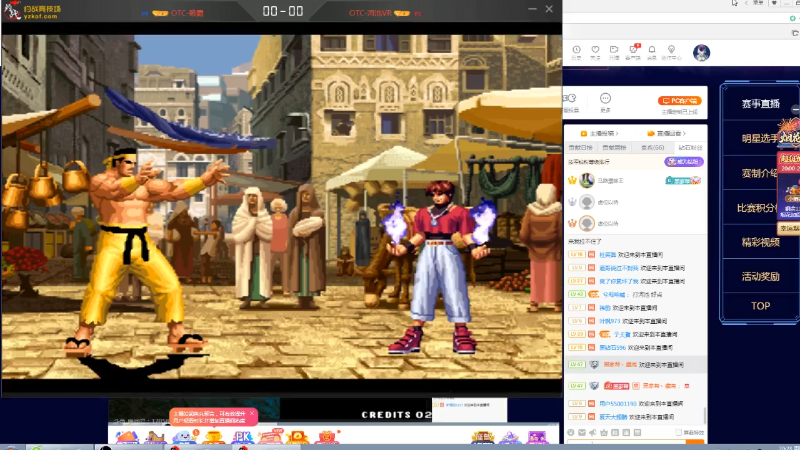Collapse the floating promo with the minus button
800x450 pixels.
[795, 109]
